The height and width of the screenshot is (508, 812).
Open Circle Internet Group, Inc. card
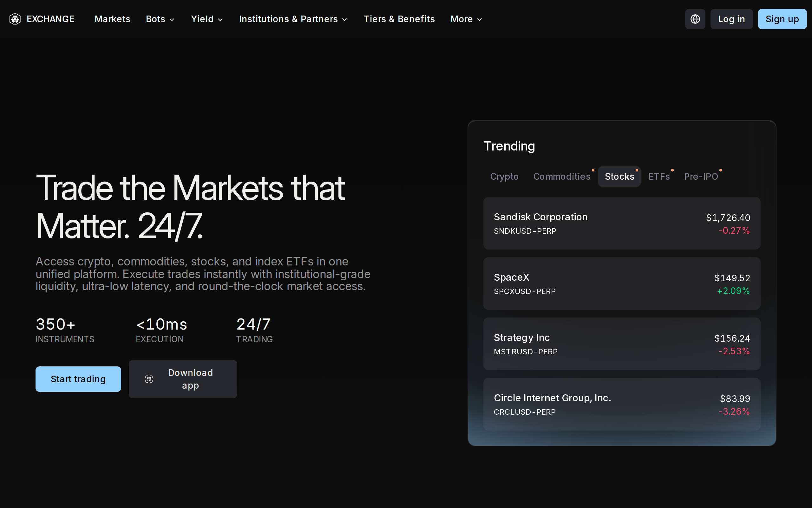pyautogui.click(x=622, y=404)
